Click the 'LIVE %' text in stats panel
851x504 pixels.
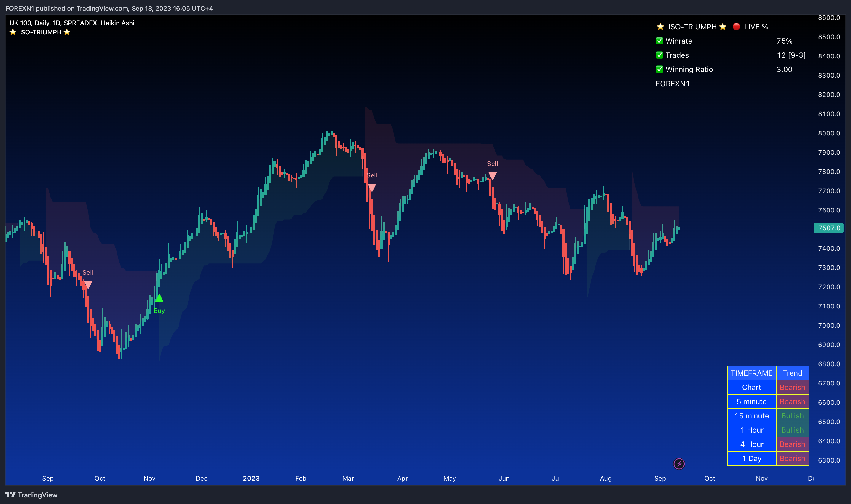click(756, 26)
